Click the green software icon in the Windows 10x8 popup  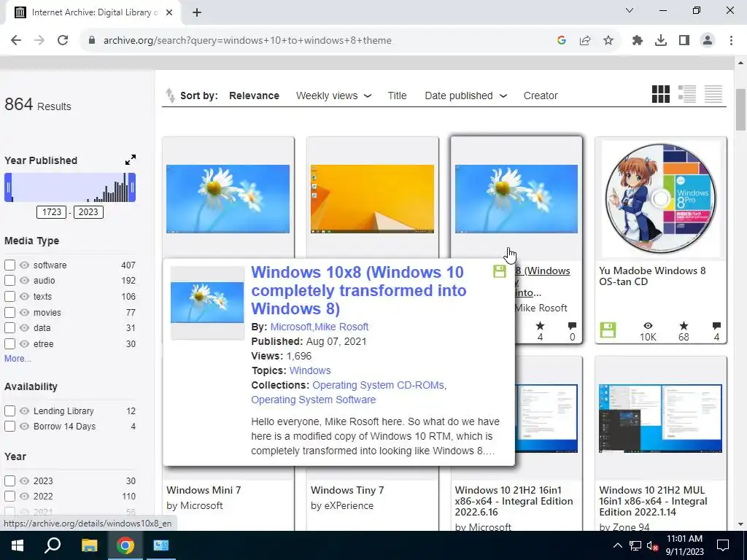tap(499, 271)
